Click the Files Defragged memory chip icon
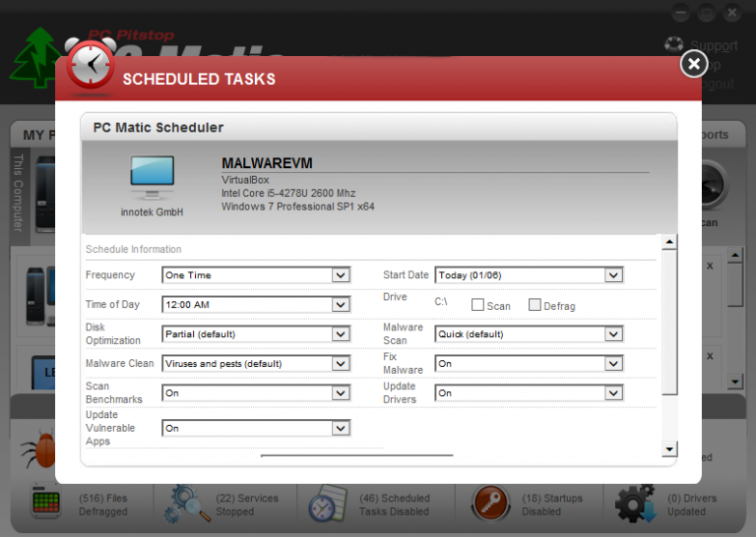 [x=46, y=503]
